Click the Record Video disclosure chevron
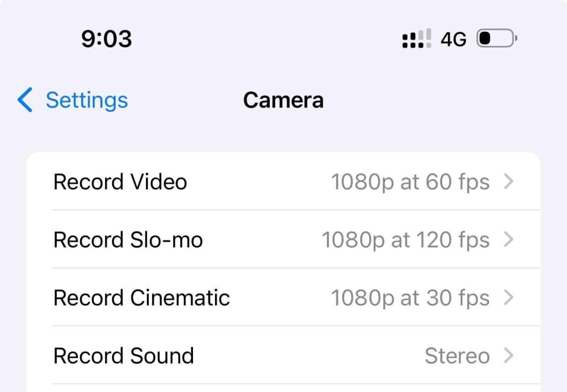This screenshot has width=567, height=392. pos(508,182)
